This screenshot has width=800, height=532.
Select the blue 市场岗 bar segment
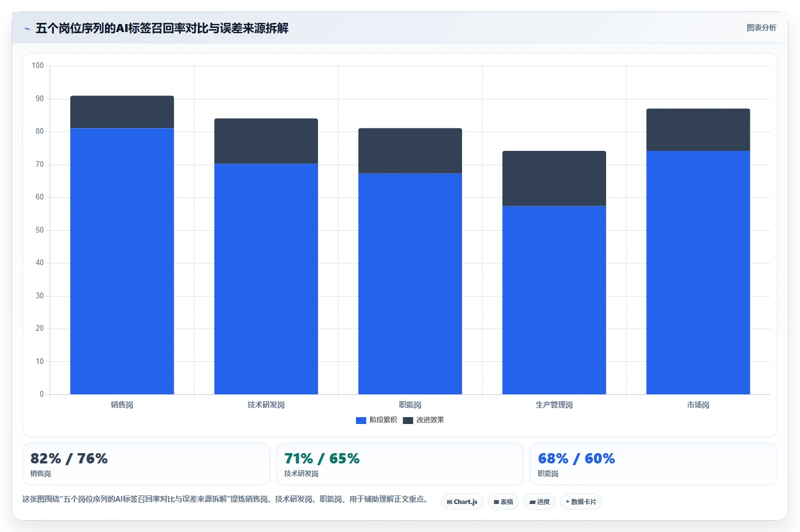[698, 273]
